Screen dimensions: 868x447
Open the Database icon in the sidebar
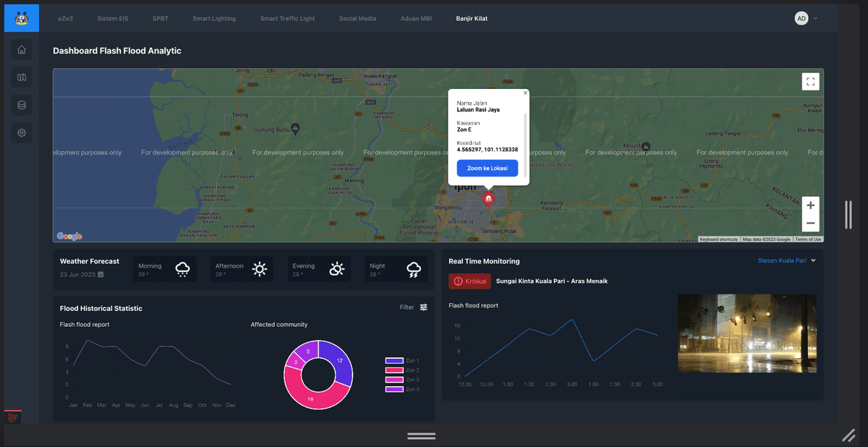21,105
